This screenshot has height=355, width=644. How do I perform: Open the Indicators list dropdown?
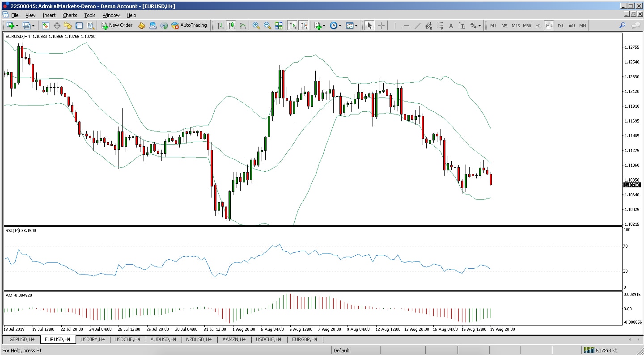pos(319,25)
